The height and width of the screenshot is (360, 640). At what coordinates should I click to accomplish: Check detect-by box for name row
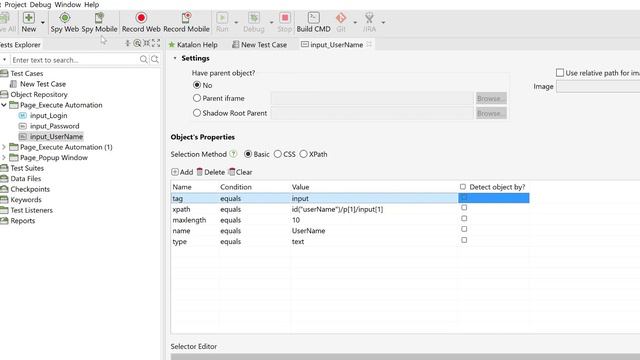(x=464, y=229)
